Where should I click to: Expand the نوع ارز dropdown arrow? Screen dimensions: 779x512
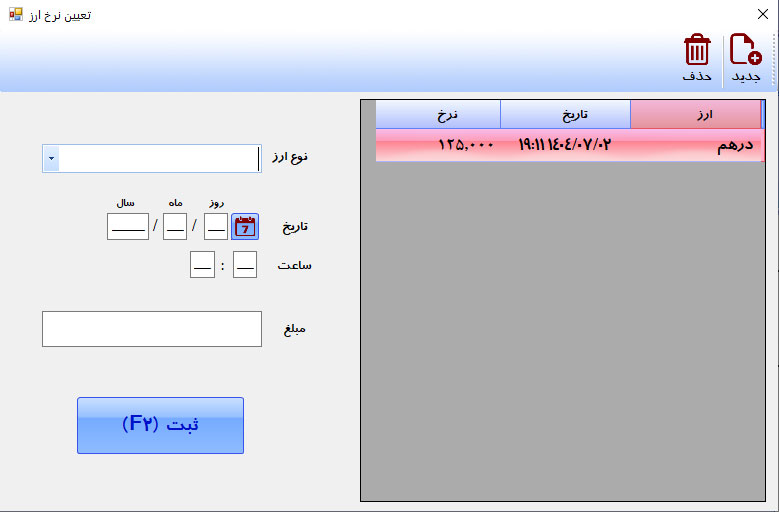point(51,159)
